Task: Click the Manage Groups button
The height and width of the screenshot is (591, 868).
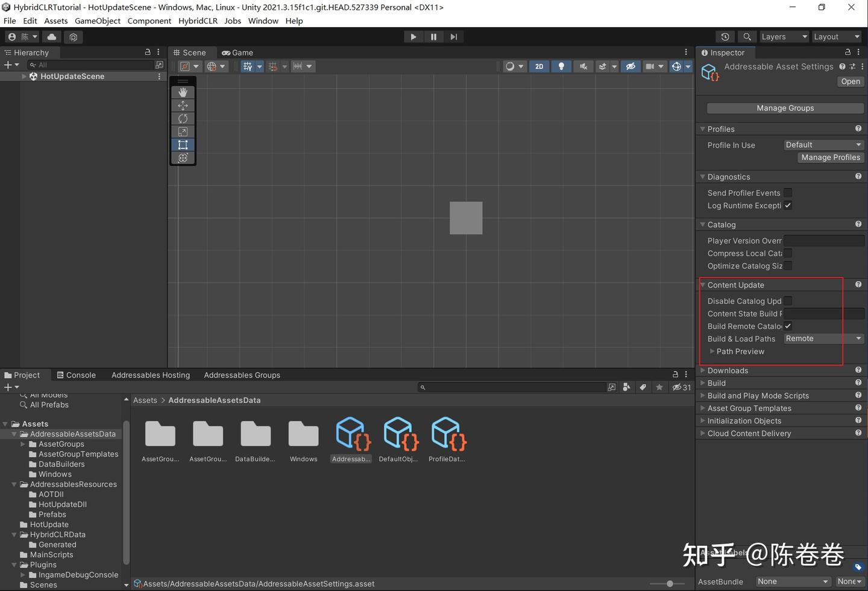Action: (785, 108)
